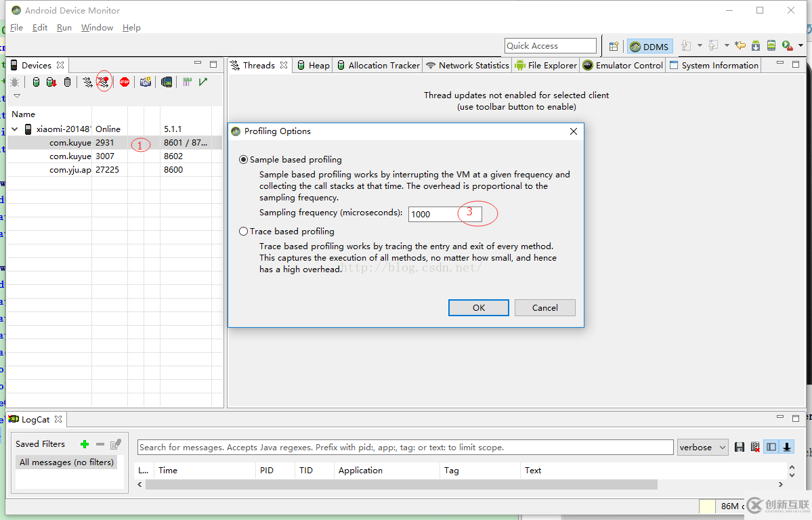Open dropdown arrow of previous annotation button
The width and height of the screenshot is (812, 520).
point(727,46)
